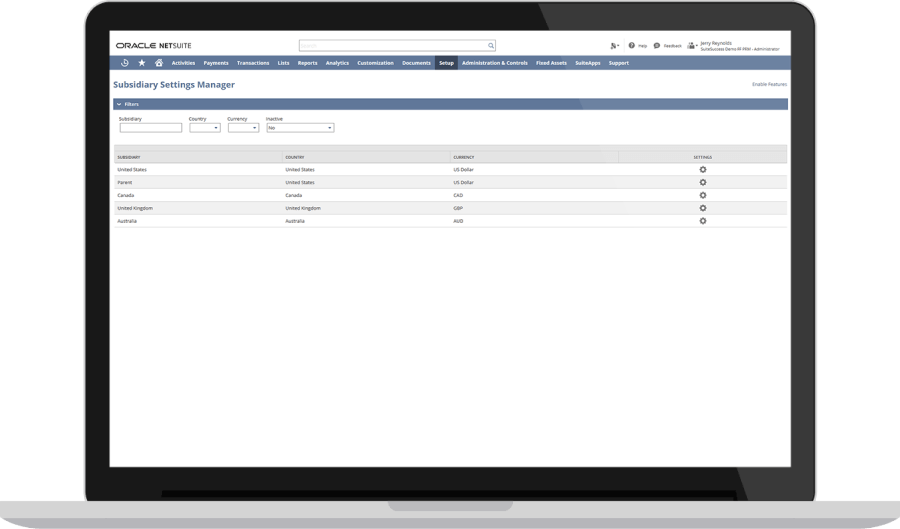Sort by the Country column header
The image size is (900, 529).
point(295,157)
